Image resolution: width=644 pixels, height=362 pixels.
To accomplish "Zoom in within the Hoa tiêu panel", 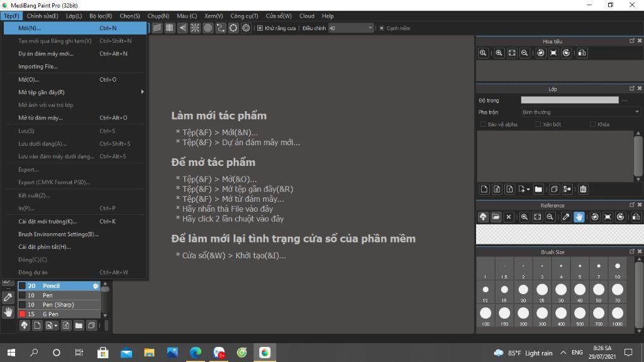I will [499, 53].
